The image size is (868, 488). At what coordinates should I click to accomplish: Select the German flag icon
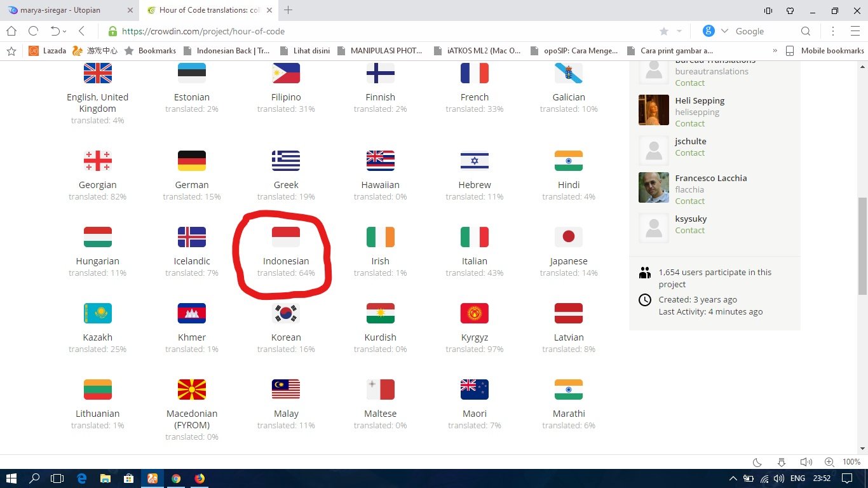coord(192,161)
